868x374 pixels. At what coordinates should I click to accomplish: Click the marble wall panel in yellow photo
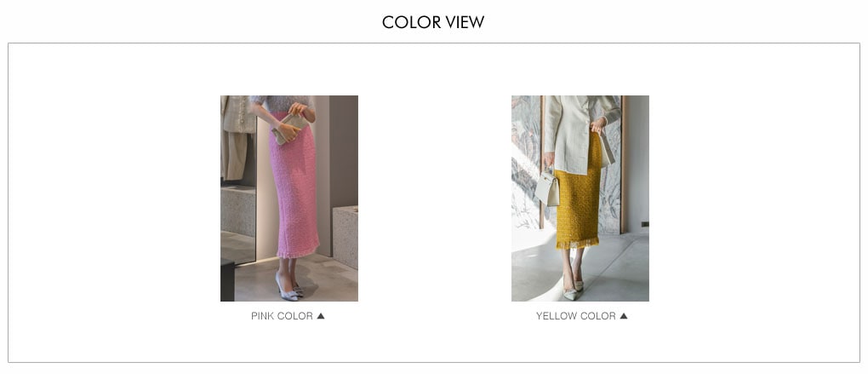[x=525, y=161]
